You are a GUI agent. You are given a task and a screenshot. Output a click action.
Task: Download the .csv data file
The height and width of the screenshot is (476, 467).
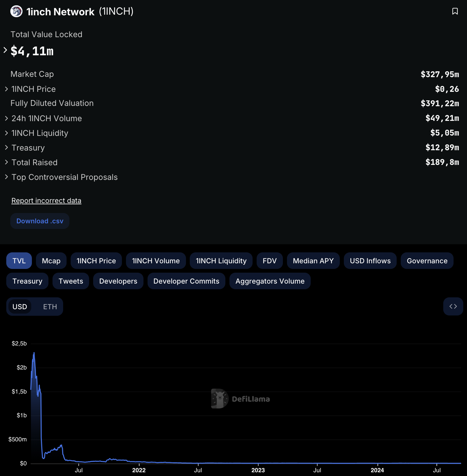(40, 221)
